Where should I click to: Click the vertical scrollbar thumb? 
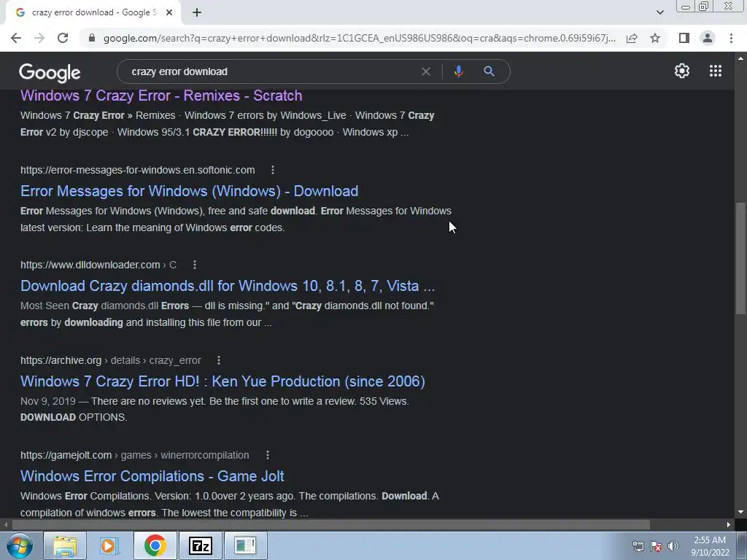point(740,259)
